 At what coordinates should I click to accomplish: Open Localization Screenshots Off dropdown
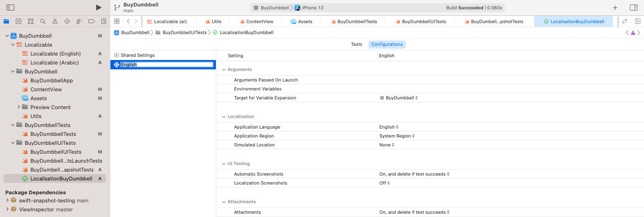pos(385,183)
